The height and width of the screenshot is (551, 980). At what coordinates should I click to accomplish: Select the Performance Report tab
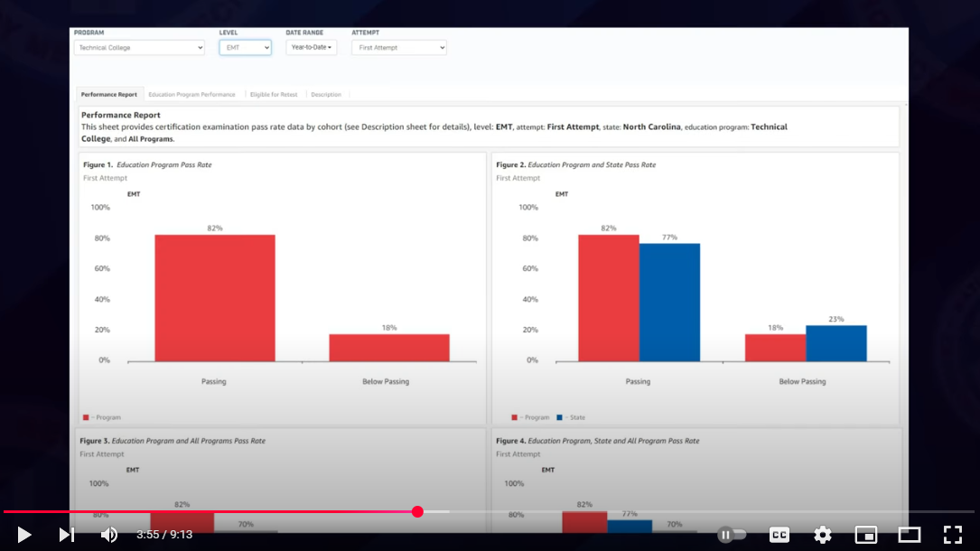coord(109,95)
